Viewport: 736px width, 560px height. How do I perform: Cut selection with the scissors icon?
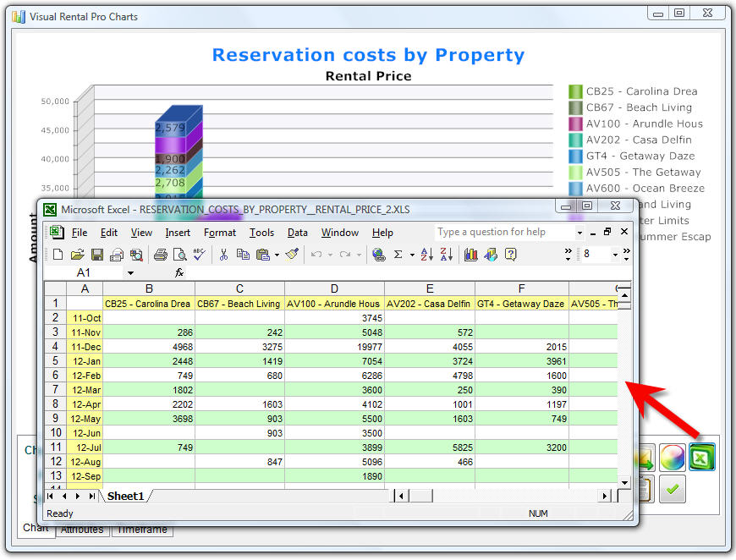click(223, 255)
